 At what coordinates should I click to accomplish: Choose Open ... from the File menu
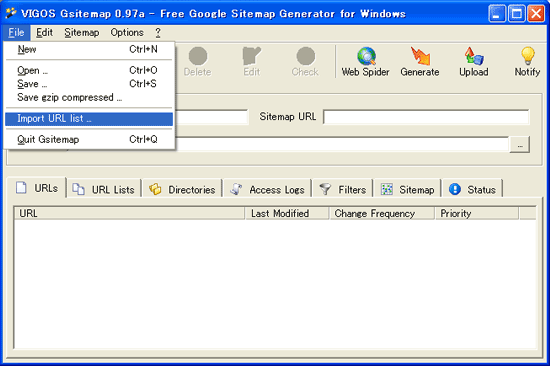pos(89,71)
